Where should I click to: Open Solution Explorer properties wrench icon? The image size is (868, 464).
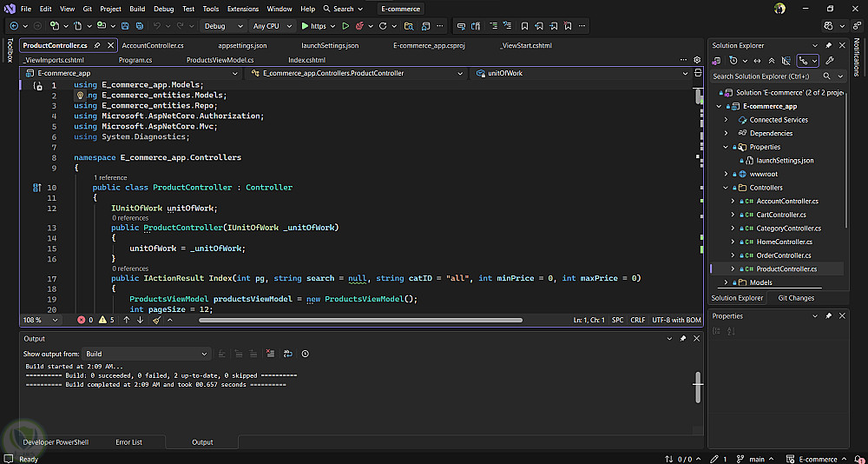(x=830, y=61)
